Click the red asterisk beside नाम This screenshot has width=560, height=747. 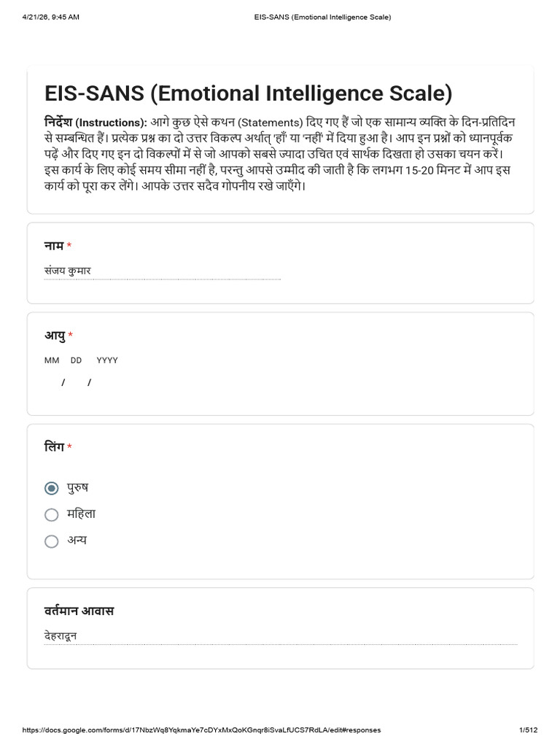[69, 246]
